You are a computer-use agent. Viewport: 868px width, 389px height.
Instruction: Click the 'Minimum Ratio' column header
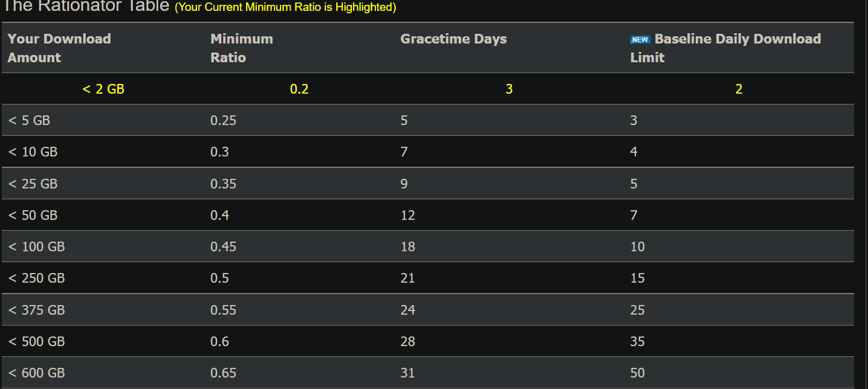241,48
